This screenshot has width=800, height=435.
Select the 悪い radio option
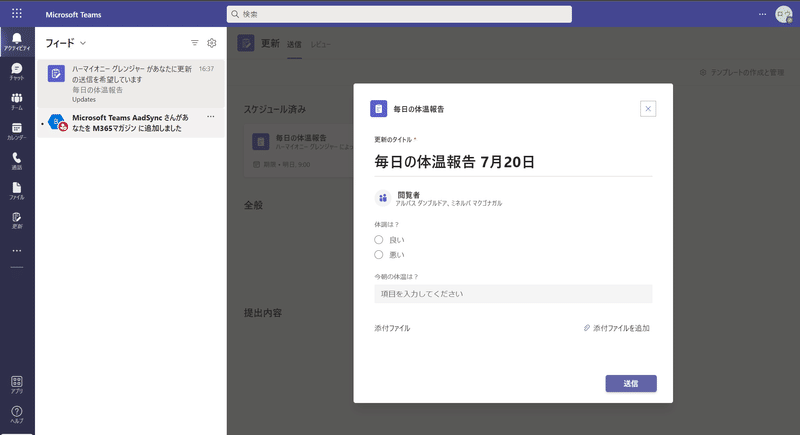[x=379, y=254]
